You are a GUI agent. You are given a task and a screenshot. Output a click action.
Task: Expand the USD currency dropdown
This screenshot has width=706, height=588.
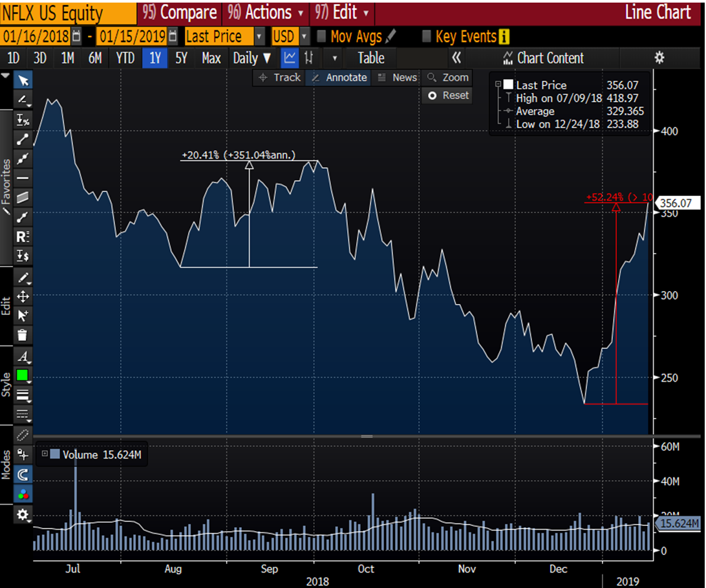tap(305, 37)
